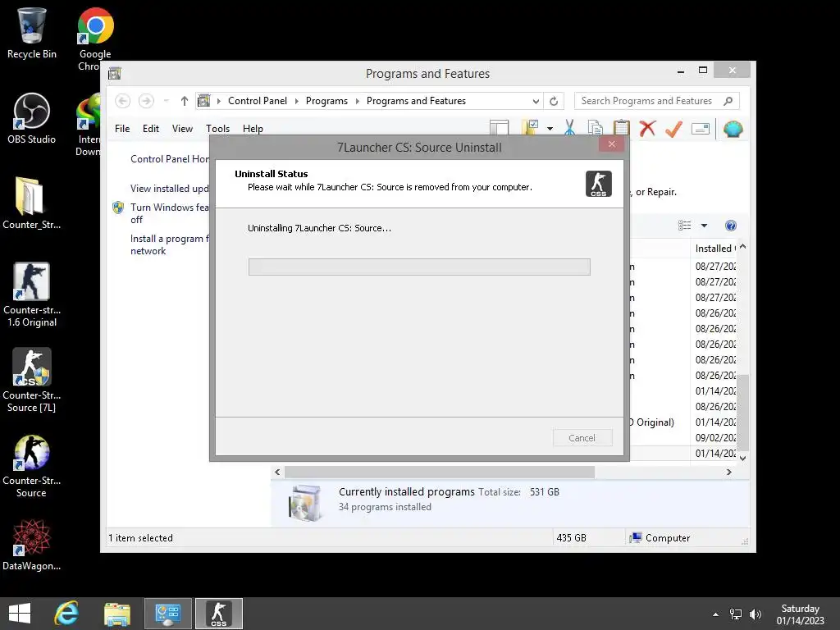
Task: Click the Forward navigation arrow
Action: coord(146,101)
